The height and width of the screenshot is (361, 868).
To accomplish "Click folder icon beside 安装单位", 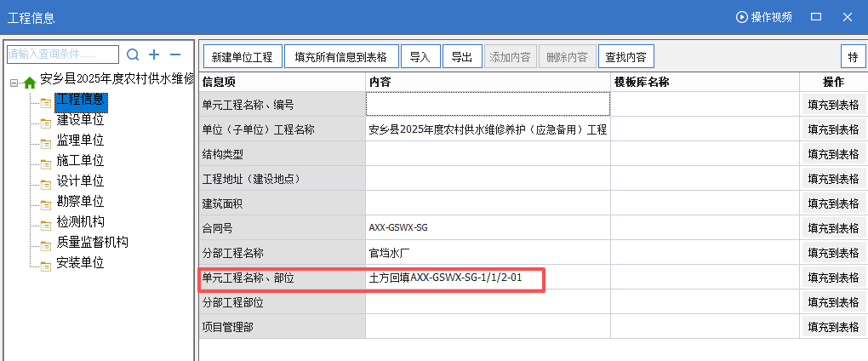I will 46,266.
